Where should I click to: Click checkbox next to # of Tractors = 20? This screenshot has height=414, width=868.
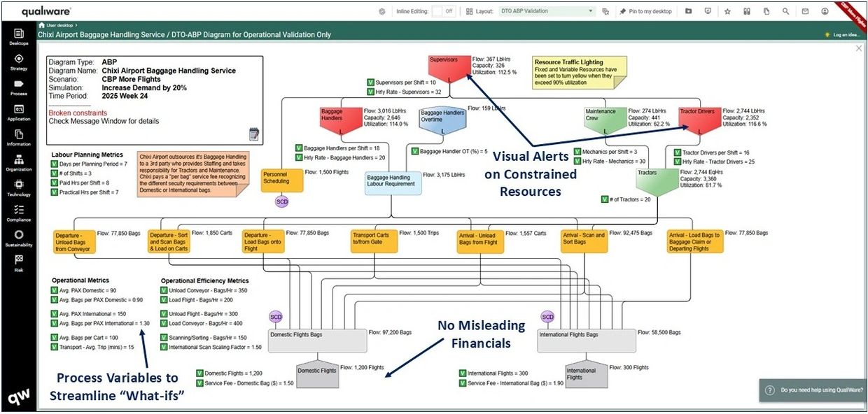click(x=605, y=199)
